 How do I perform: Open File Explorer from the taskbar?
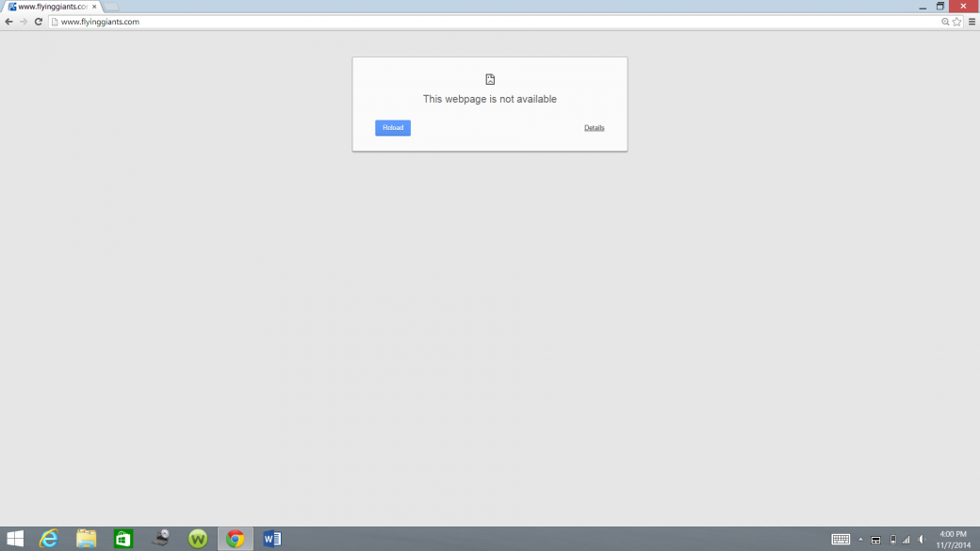[x=87, y=539]
